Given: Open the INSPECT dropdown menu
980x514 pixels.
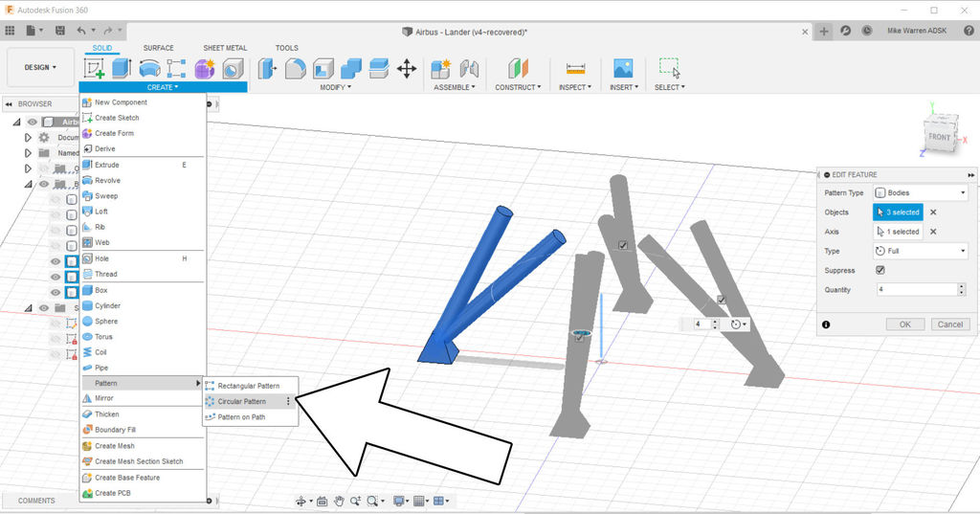Looking at the screenshot, I should pyautogui.click(x=575, y=87).
